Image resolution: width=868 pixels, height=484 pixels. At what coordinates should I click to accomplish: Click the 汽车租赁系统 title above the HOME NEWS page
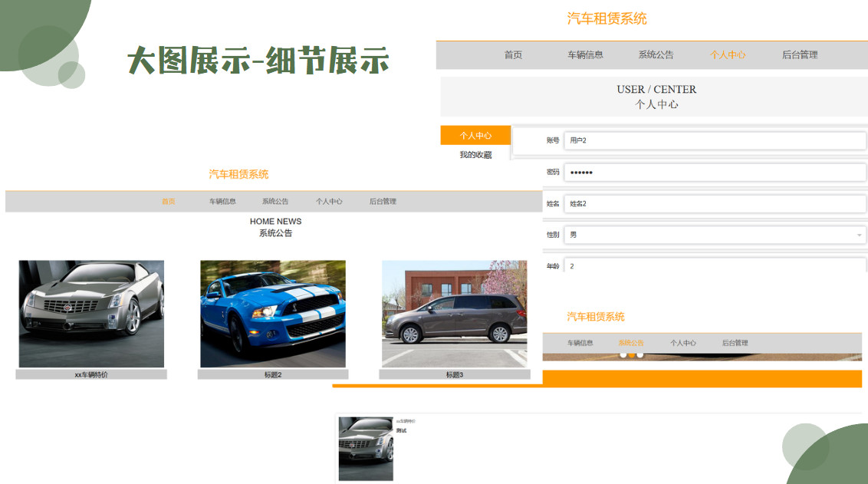pos(238,174)
